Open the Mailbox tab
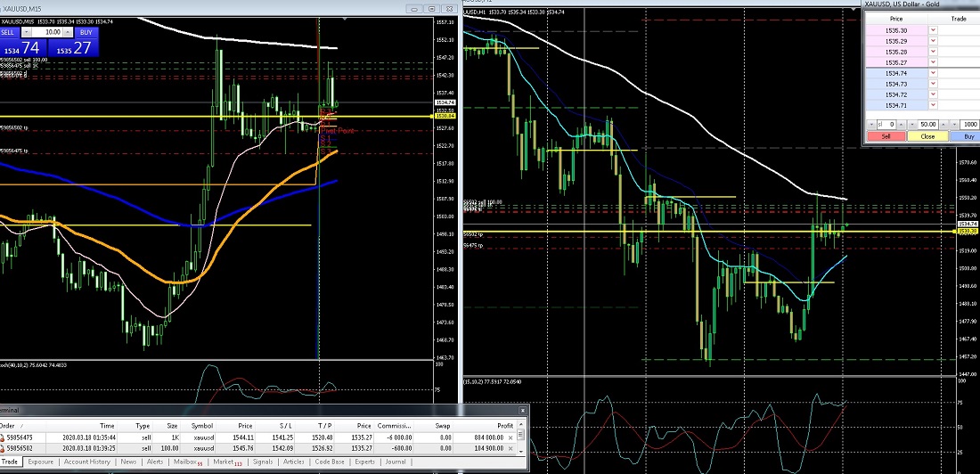The width and height of the screenshot is (980, 474). click(x=187, y=462)
